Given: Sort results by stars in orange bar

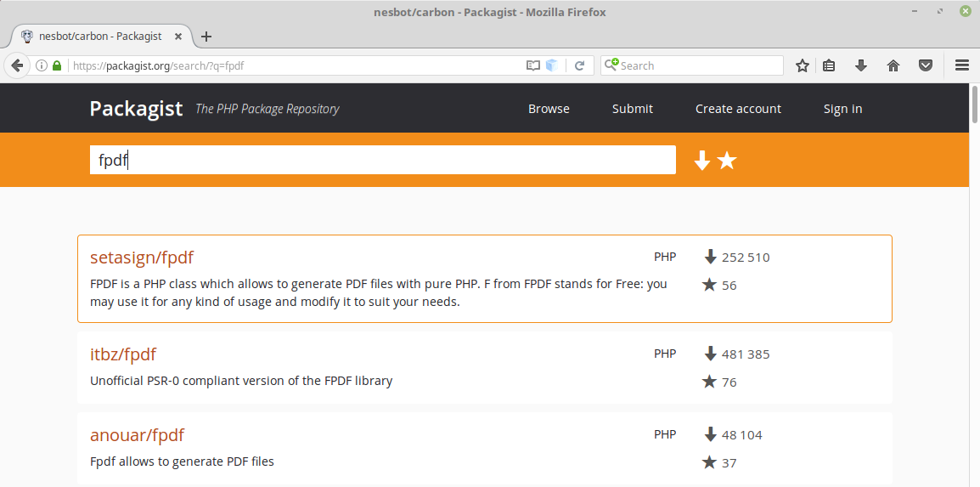Looking at the screenshot, I should pos(727,161).
